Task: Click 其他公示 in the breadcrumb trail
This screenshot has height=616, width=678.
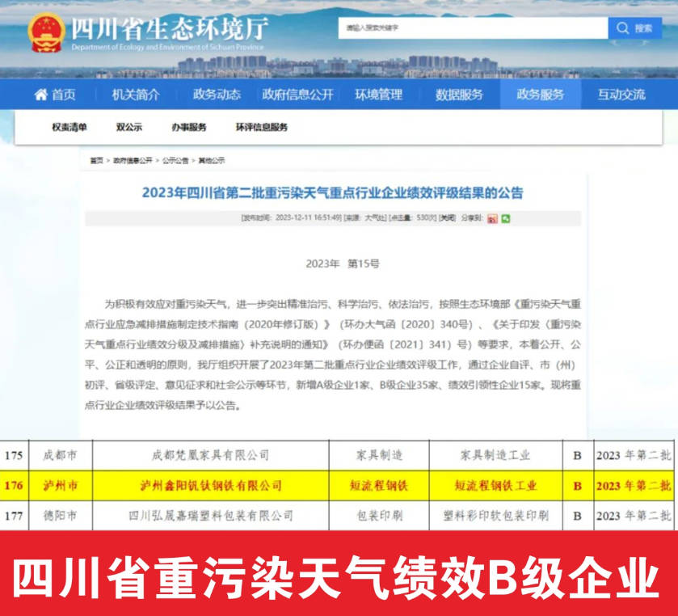Action: coord(212,161)
